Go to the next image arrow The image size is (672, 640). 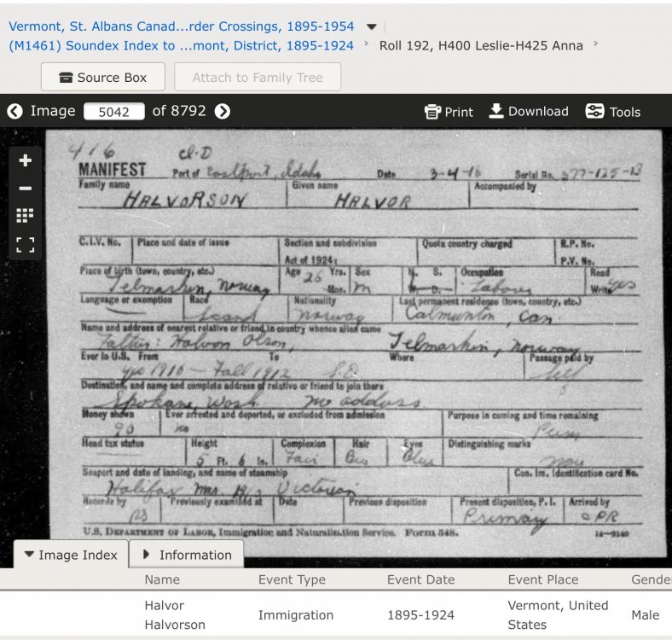223,111
